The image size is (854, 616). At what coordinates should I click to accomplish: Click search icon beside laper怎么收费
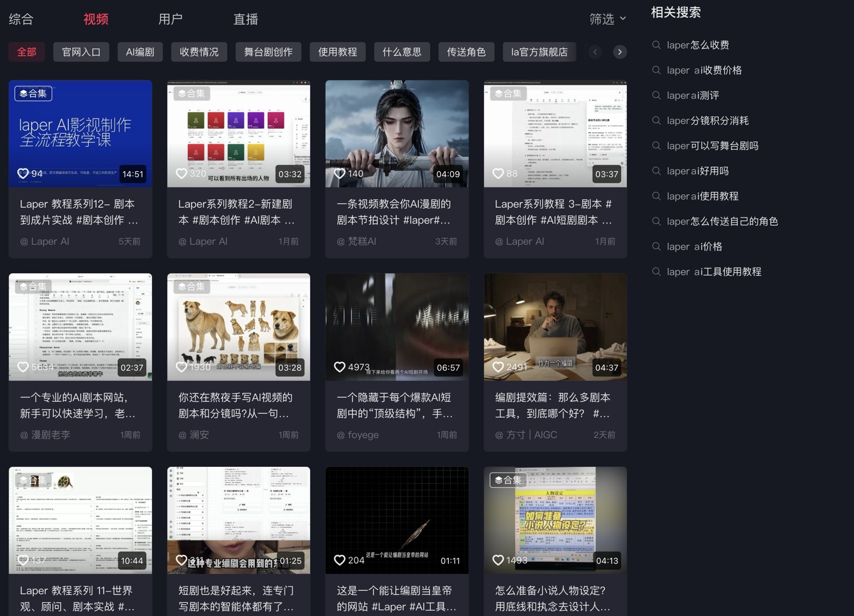(656, 44)
